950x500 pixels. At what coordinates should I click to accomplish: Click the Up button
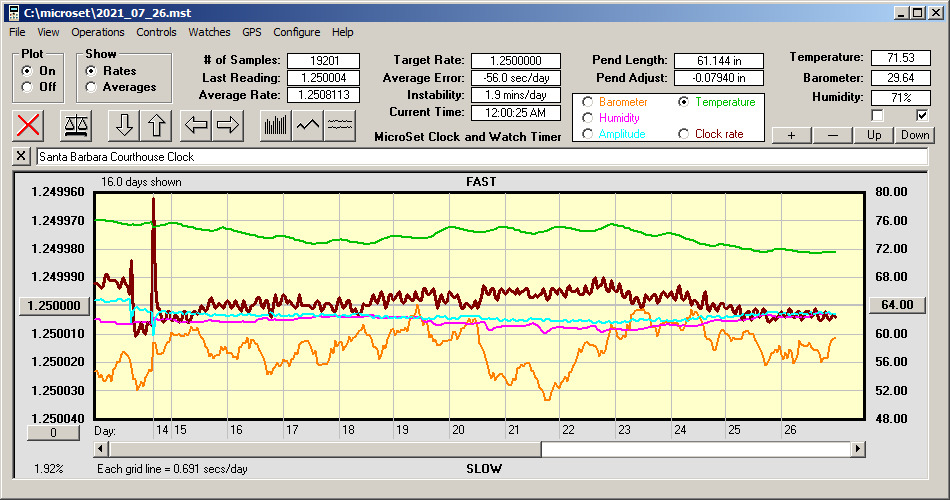click(874, 135)
